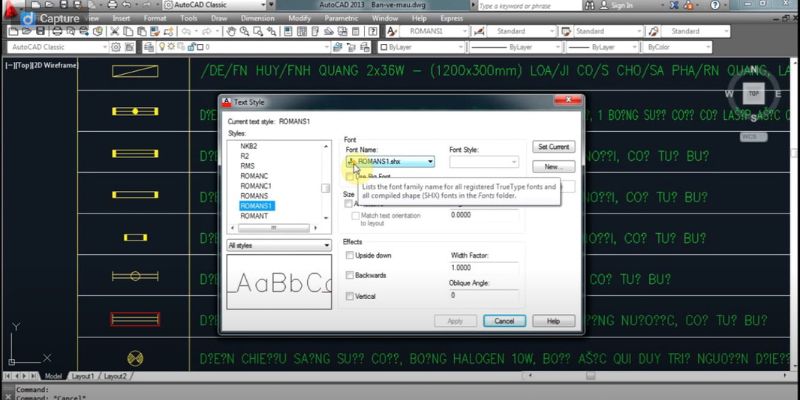
Task: Click the Cancel button in Text Style dialog
Action: tap(504, 321)
